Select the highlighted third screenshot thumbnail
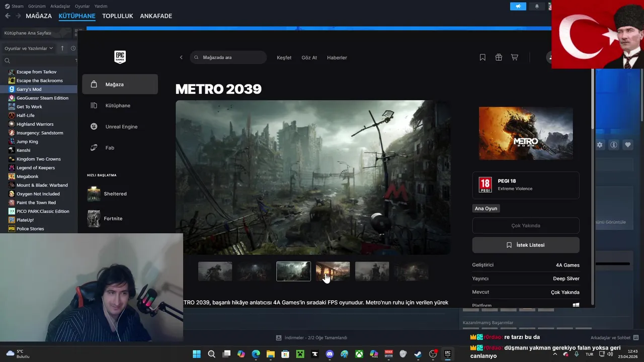 point(293,271)
